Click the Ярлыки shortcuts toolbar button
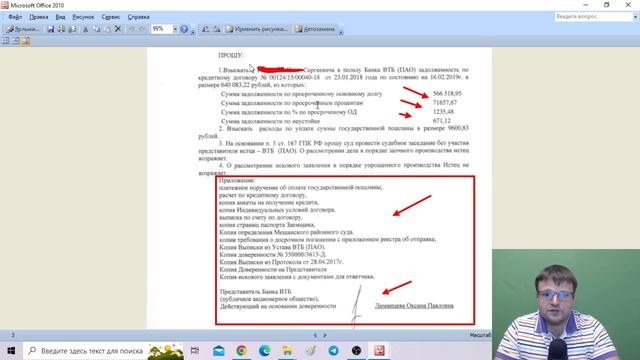Viewport: 640px width, 360px height. pos(23,29)
